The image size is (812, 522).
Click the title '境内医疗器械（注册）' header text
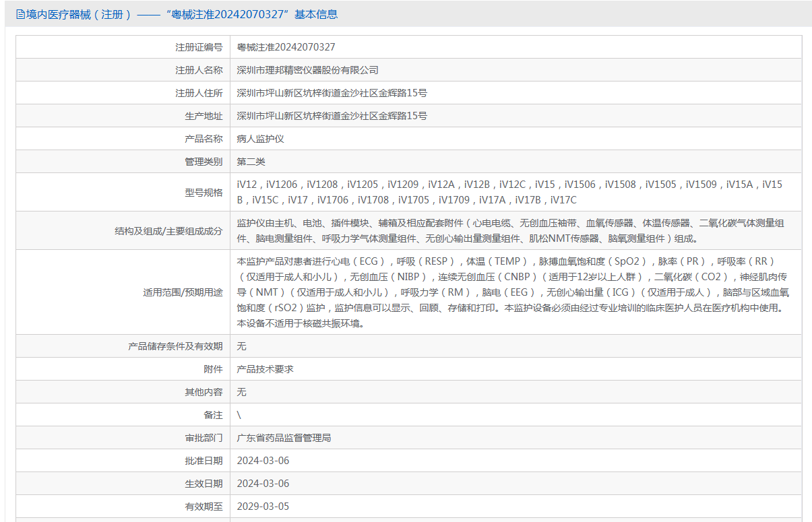click(x=79, y=14)
